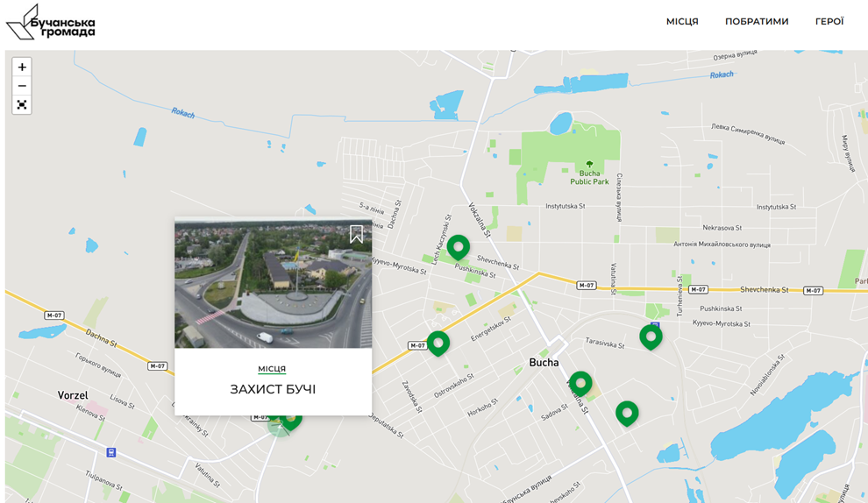
Task: Open the aerial photo thumbnail of Bucha
Action: pyautogui.click(x=273, y=283)
